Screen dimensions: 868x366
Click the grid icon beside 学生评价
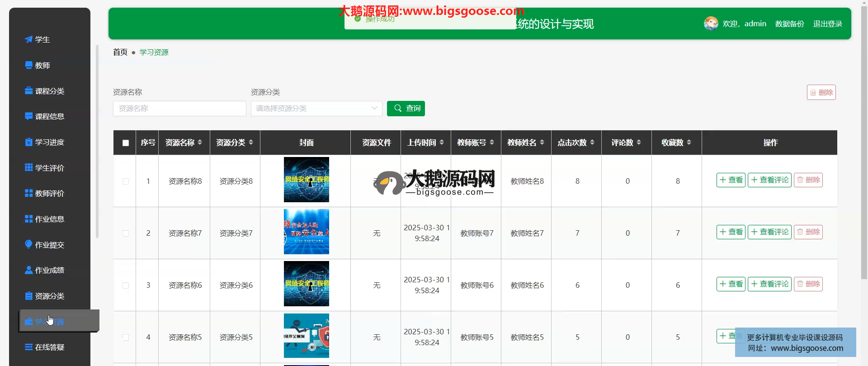(28, 167)
